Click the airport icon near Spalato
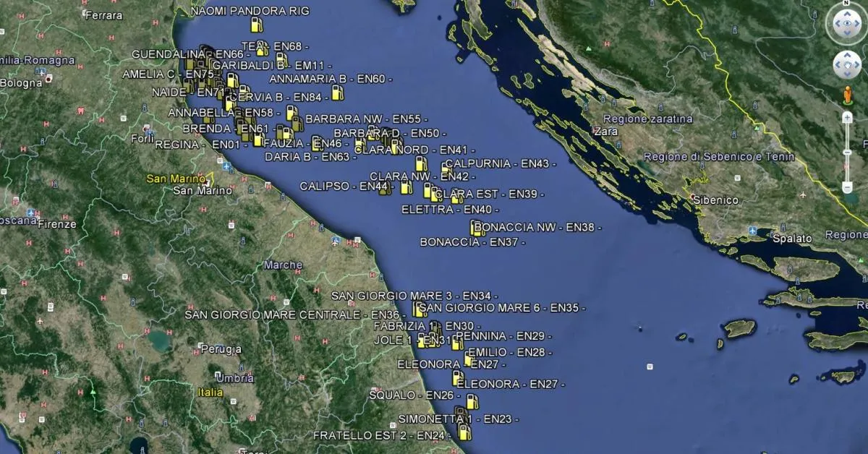The image size is (868, 454). (752, 232)
